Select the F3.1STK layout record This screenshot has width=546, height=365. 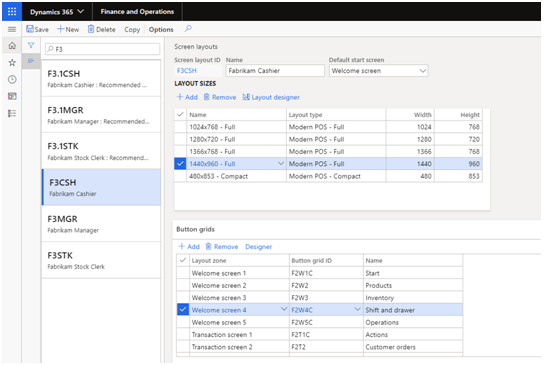[x=101, y=151]
